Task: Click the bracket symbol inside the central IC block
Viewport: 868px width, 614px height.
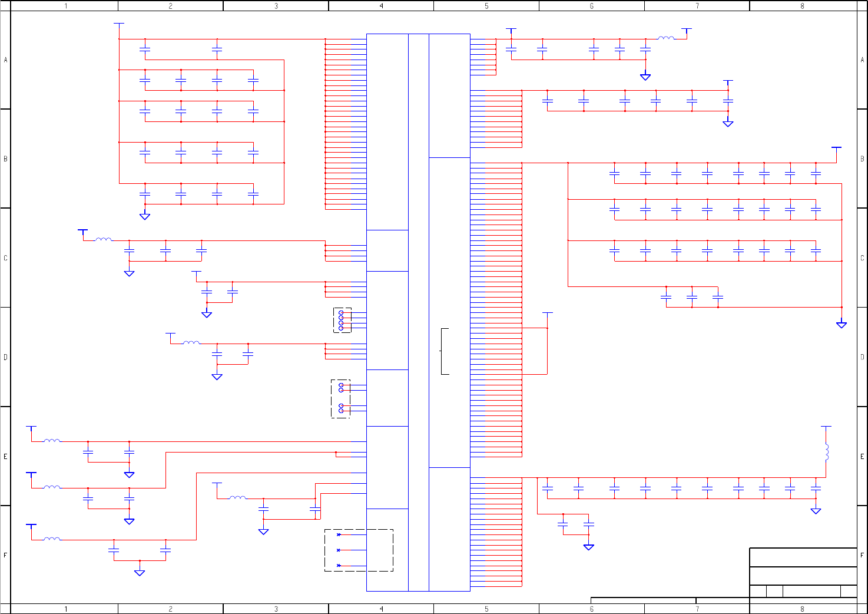Action: (445, 351)
